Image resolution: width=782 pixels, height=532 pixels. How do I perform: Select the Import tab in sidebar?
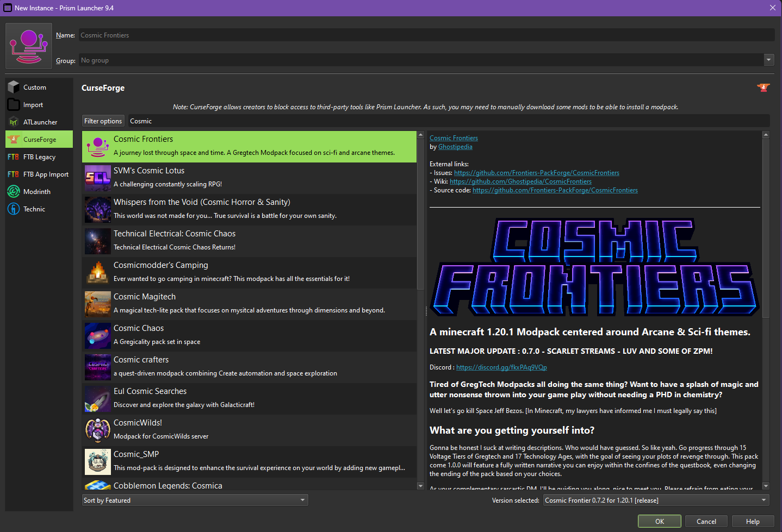coord(39,105)
